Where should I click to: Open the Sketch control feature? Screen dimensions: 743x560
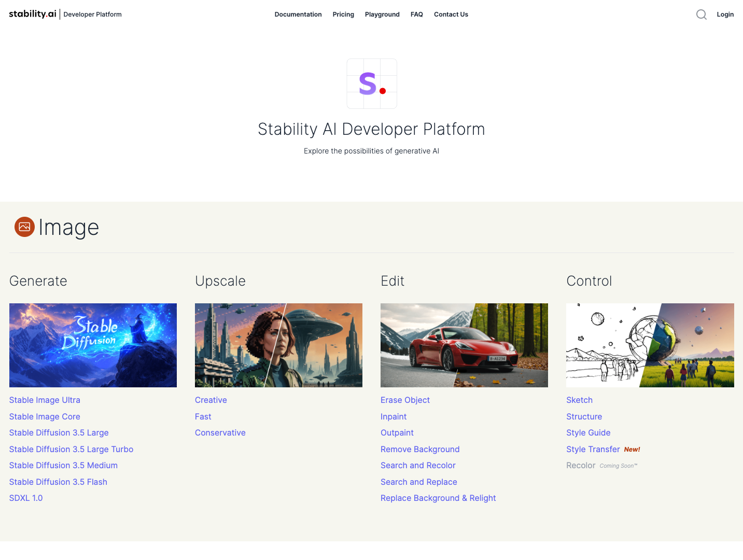[x=579, y=400]
